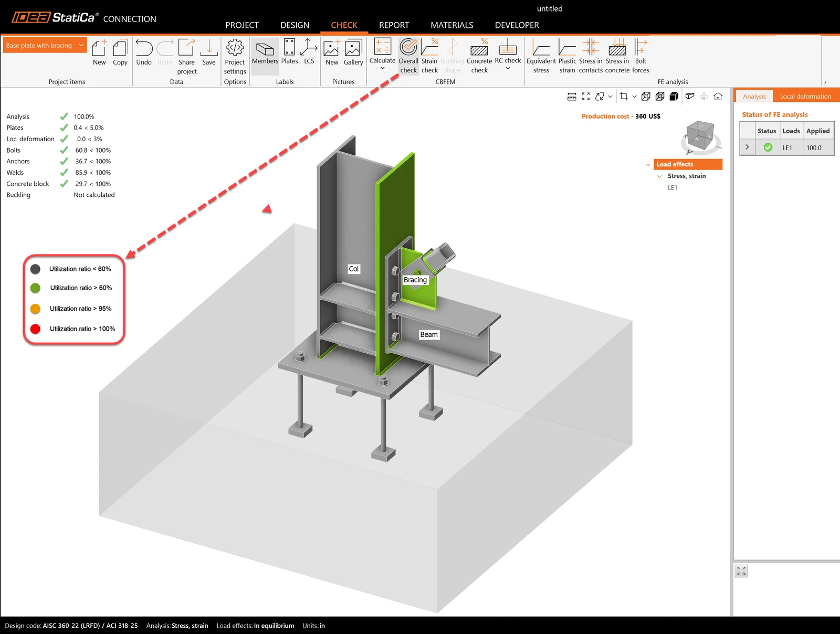Click the New project item icon
Image resolution: width=840 pixels, height=634 pixels.
[x=99, y=52]
